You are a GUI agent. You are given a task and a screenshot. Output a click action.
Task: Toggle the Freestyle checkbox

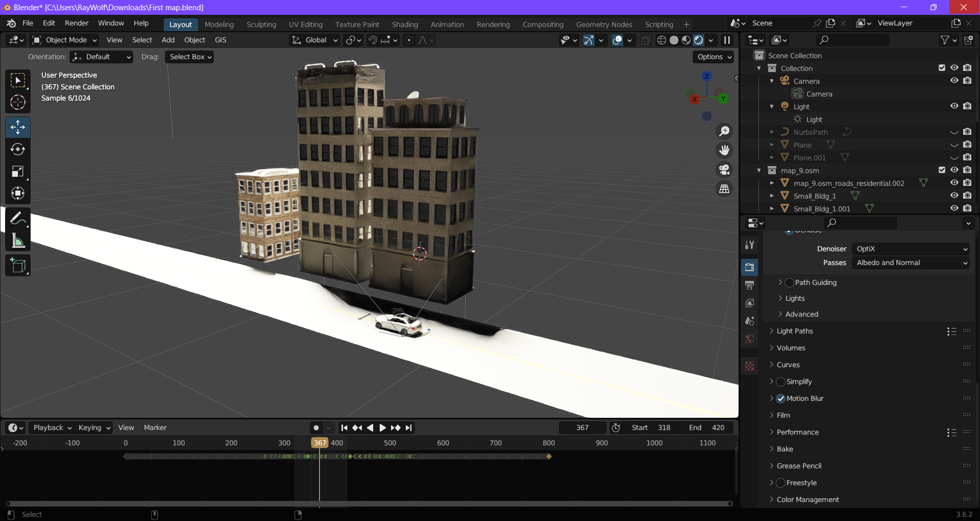click(780, 483)
